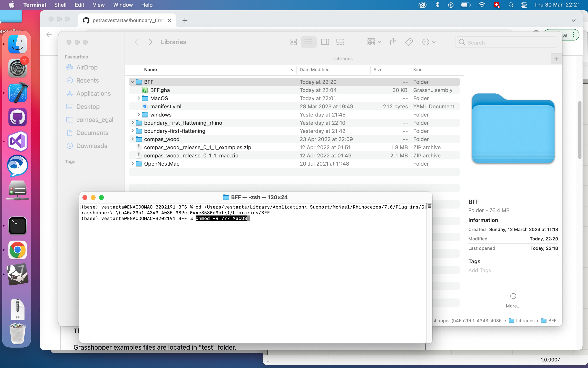Open the Action ellipsis menu in Finder toolbar

(429, 42)
